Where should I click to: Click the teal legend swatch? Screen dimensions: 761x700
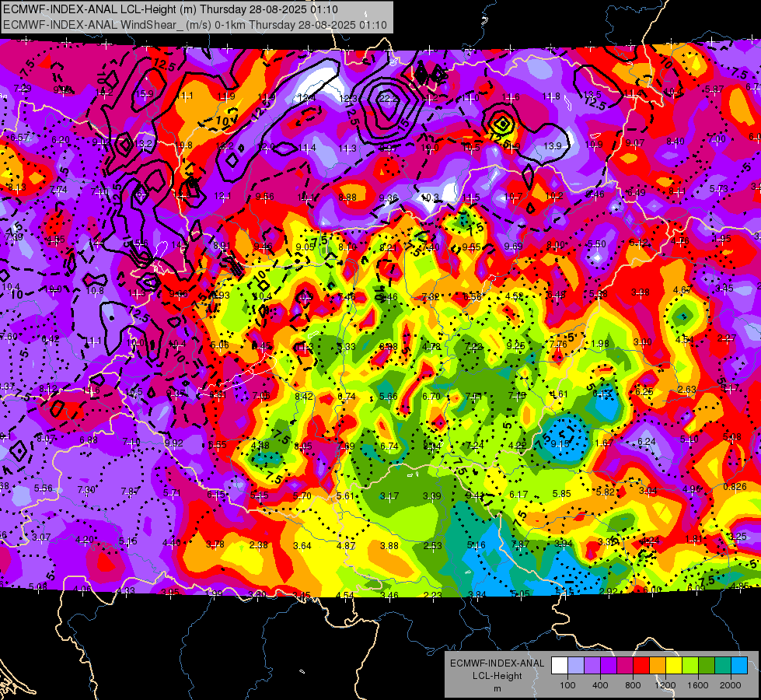(x=723, y=666)
